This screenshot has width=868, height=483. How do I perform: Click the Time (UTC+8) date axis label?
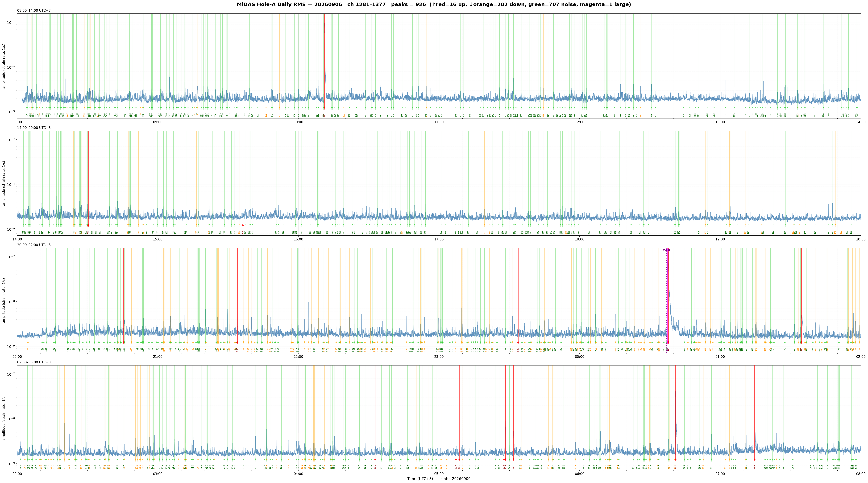[x=439, y=479]
